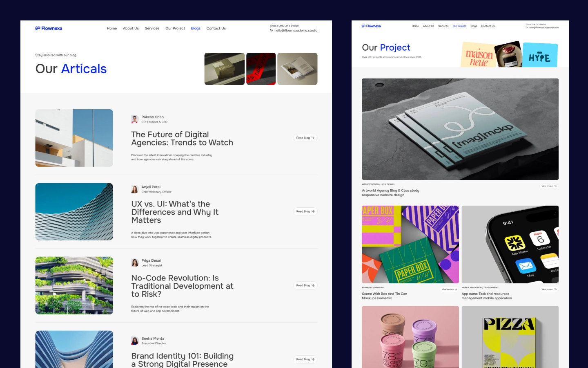588x368 pixels.
Task: Click View project for App name Task
Action: [x=549, y=289]
